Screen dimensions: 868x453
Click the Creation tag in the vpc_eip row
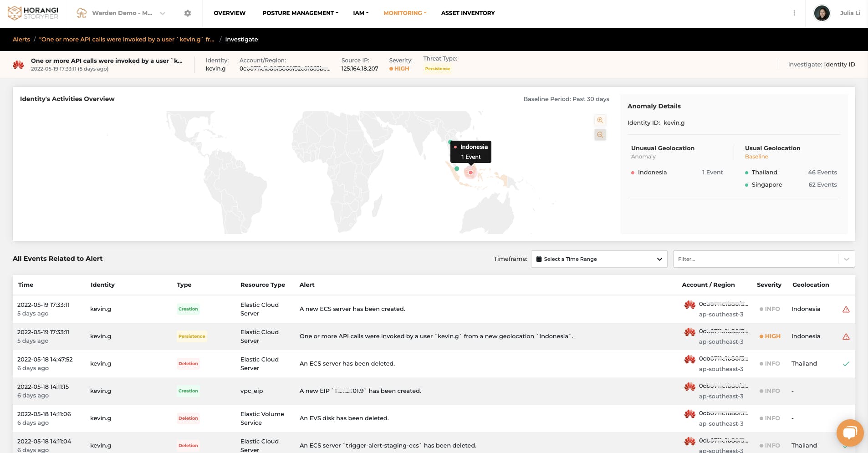click(188, 391)
